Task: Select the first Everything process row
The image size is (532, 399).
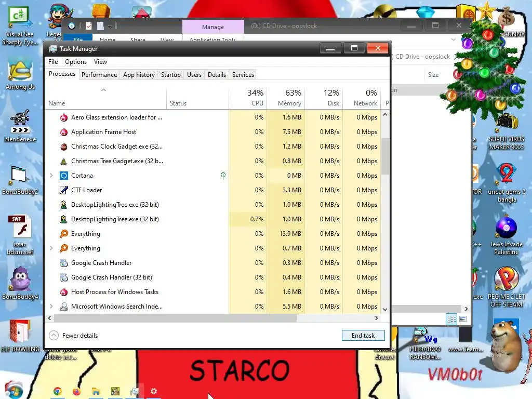Action: pyautogui.click(x=213, y=234)
